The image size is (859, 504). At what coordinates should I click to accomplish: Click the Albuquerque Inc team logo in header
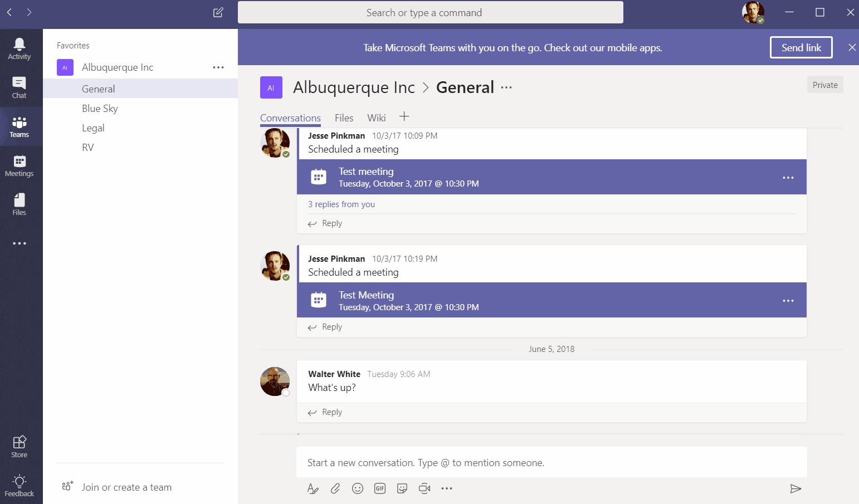click(x=271, y=87)
